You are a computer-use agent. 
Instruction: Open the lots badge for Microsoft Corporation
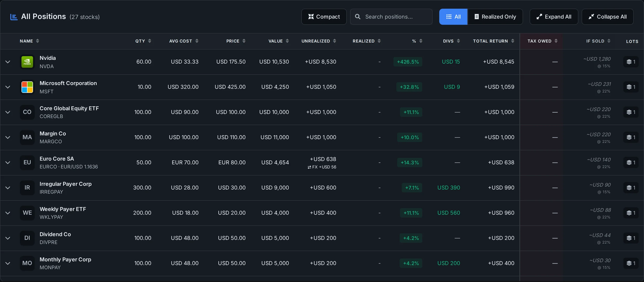(x=631, y=87)
